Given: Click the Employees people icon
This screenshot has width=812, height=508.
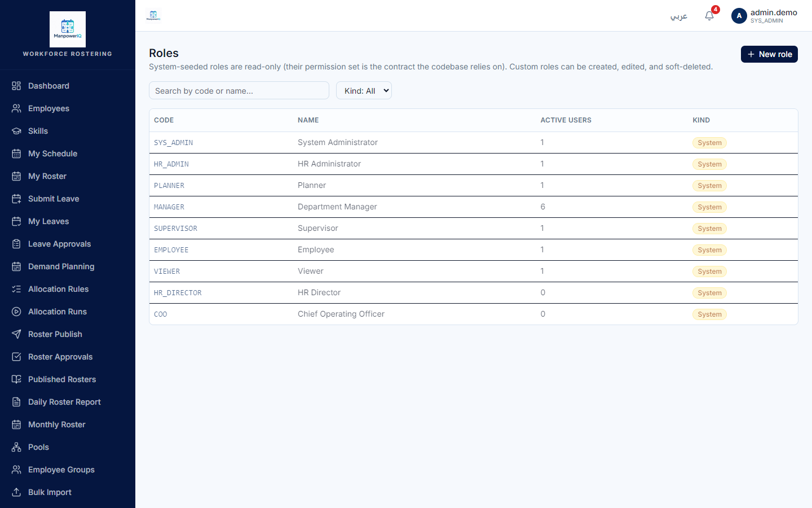Looking at the screenshot, I should point(16,108).
